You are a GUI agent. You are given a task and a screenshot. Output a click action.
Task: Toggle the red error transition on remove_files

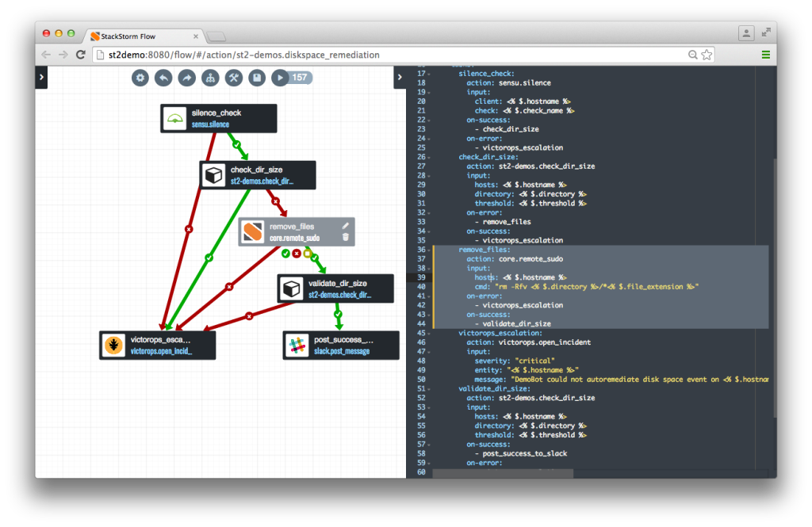pyautogui.click(x=295, y=254)
